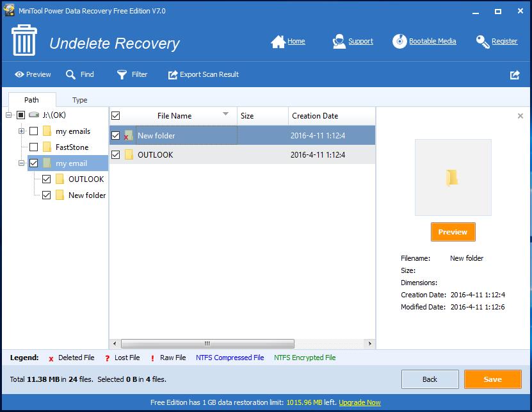Click the Register key icon

coord(483,42)
